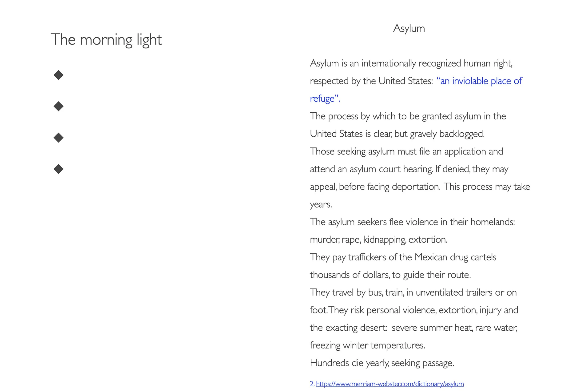The width and height of the screenshot is (588, 392).
Task: Click the single word line "years."
Action: pyautogui.click(x=321, y=205)
